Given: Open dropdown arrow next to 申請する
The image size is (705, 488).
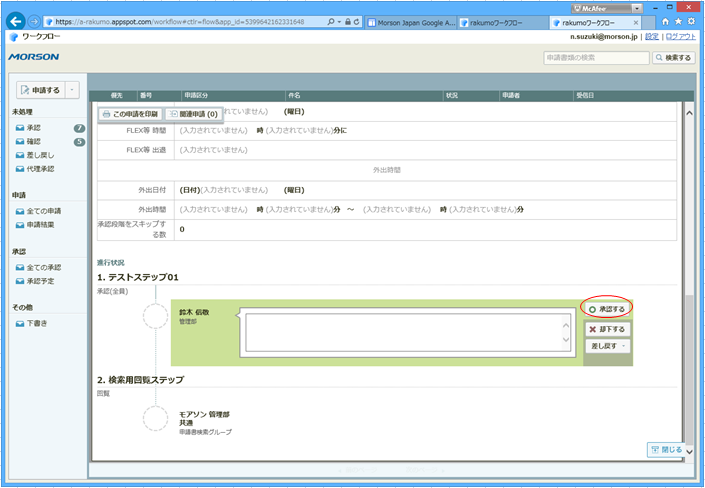Looking at the screenshot, I should click(73, 90).
